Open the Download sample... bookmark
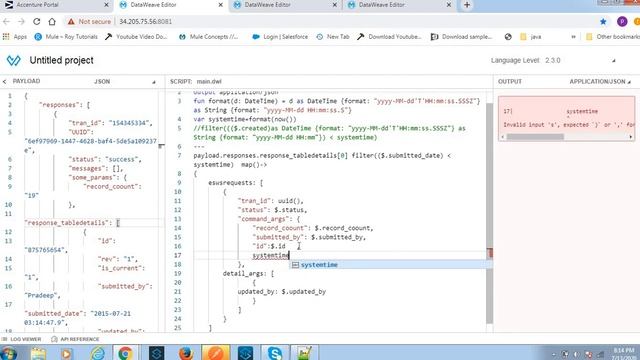Image resolution: width=640 pixels, height=360 pixels. pos(462,37)
